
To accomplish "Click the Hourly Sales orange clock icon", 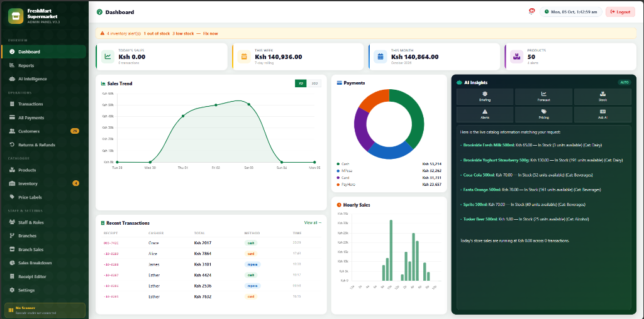I will pos(339,205).
